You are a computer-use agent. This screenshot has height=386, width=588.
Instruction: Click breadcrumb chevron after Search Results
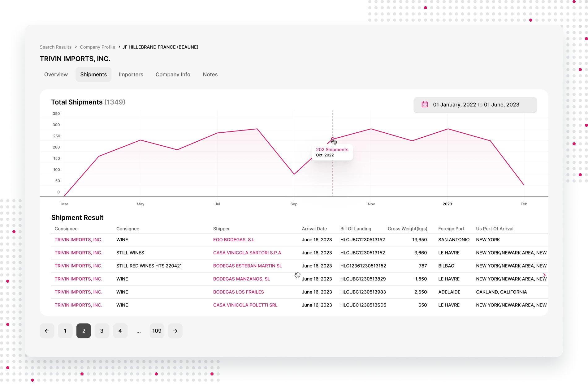[76, 47]
